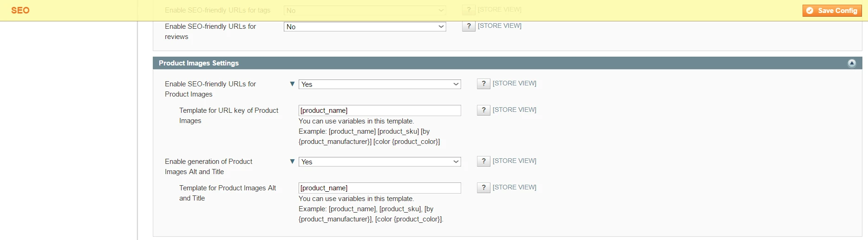Click the Save Config button
The height and width of the screenshot is (240, 868).
[832, 11]
